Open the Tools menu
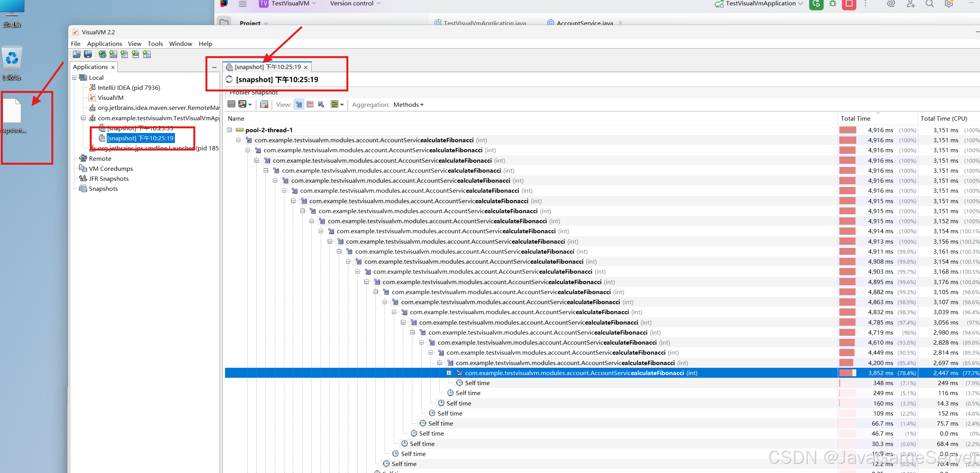Viewport: 980px width, 473px height. [155, 44]
